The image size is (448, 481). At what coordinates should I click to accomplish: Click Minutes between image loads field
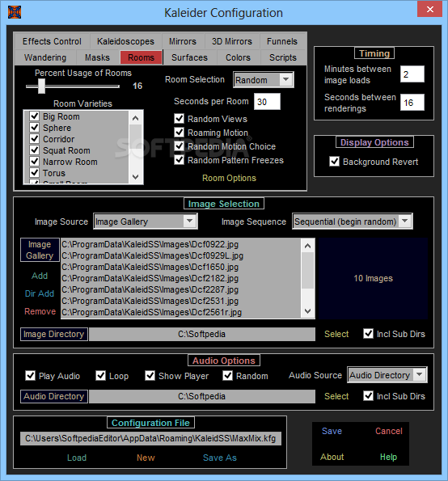412,74
